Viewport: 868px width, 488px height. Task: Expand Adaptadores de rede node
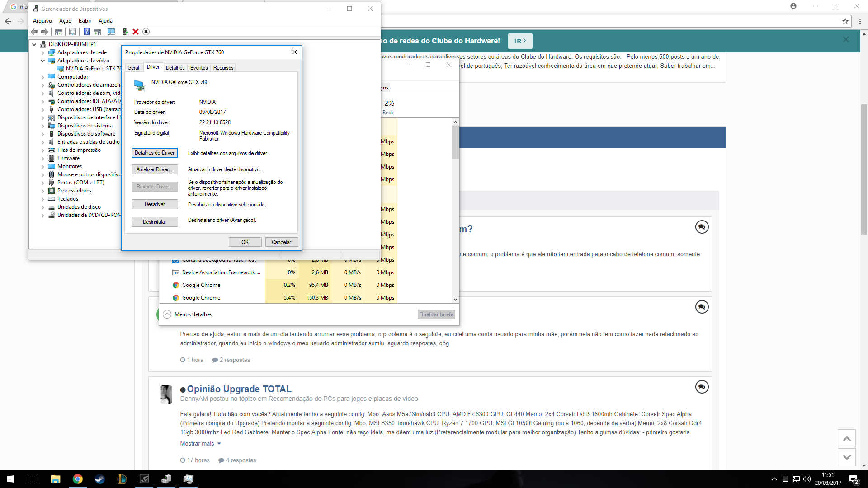[x=43, y=52]
